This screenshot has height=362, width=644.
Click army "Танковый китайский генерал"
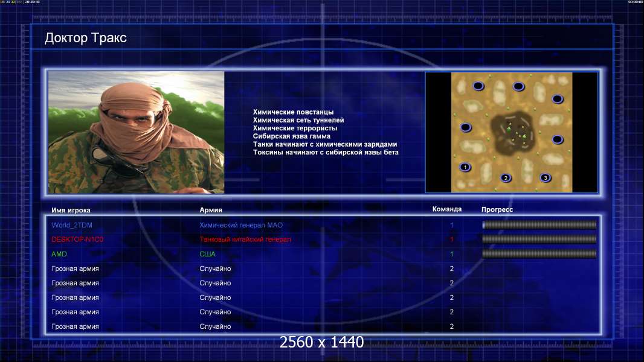tap(245, 240)
